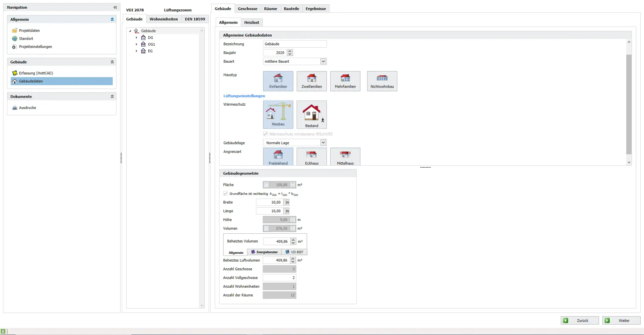
Task: Click the Weiter button
Action: coord(621,321)
